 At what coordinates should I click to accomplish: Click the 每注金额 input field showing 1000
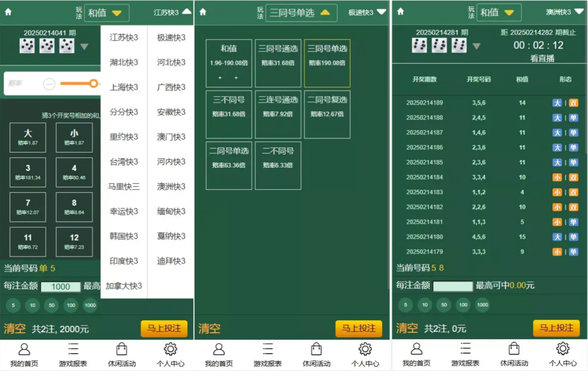tap(60, 287)
